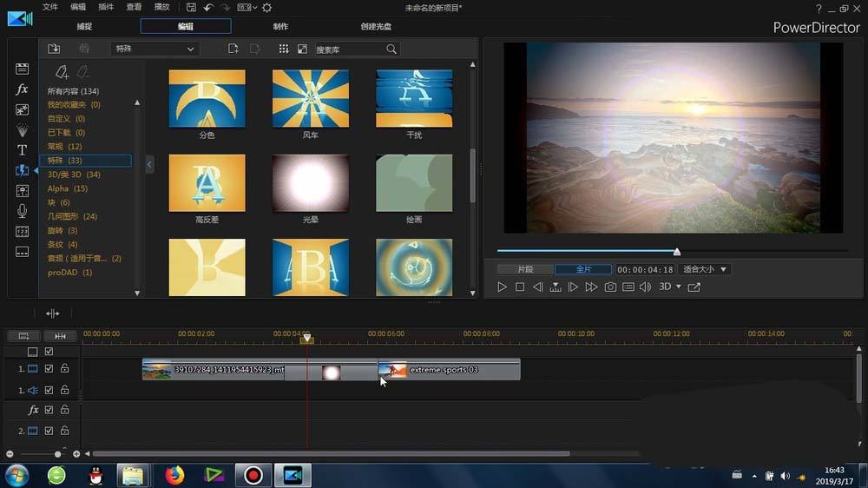Click the search magnifier icon in the library

tap(391, 49)
